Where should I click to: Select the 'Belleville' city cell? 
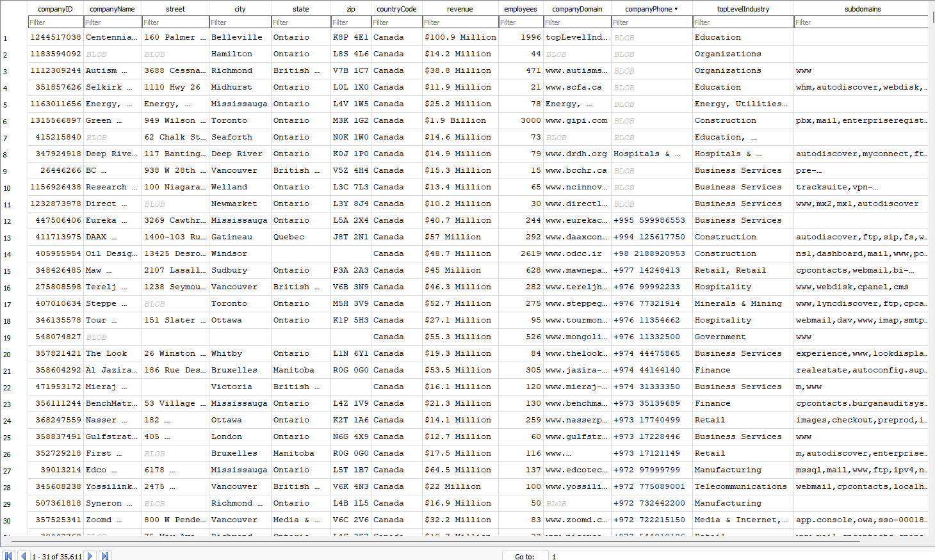click(x=240, y=38)
